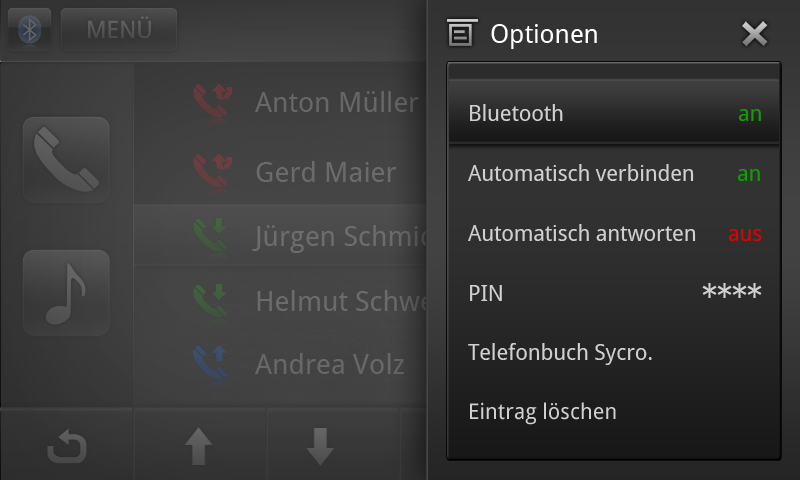Select the PIN option
This screenshot has height=480, width=800.
tap(614, 293)
